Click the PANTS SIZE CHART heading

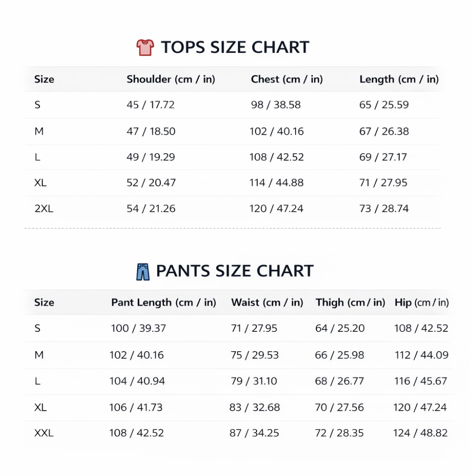235,271
